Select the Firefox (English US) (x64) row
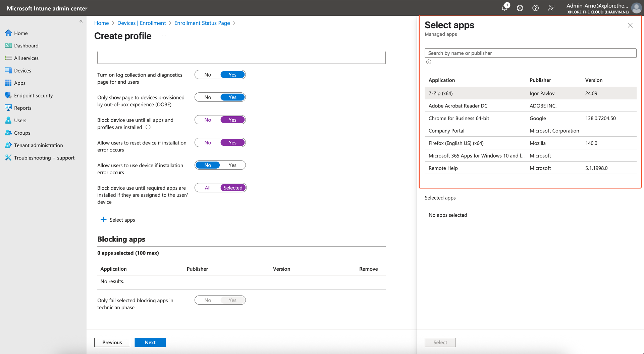644x354 pixels. 531,143
